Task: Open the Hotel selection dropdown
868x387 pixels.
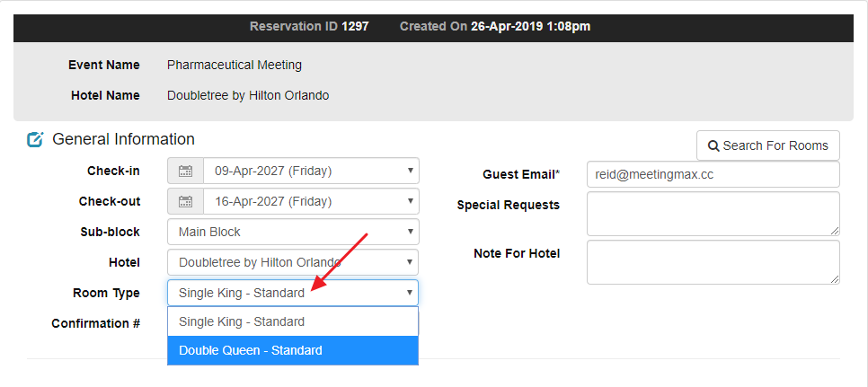Action: 293,262
